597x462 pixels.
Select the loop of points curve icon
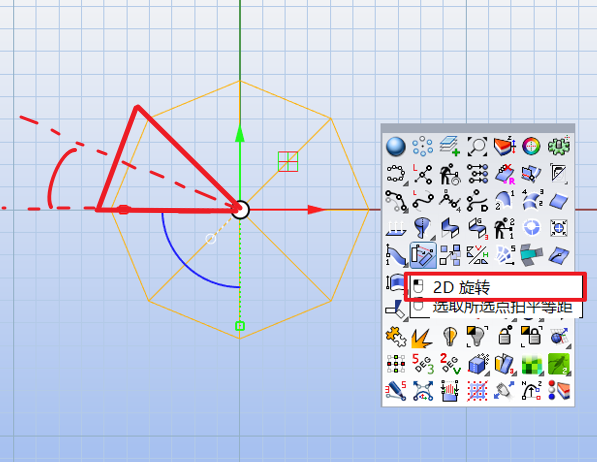pyautogui.click(x=396, y=174)
